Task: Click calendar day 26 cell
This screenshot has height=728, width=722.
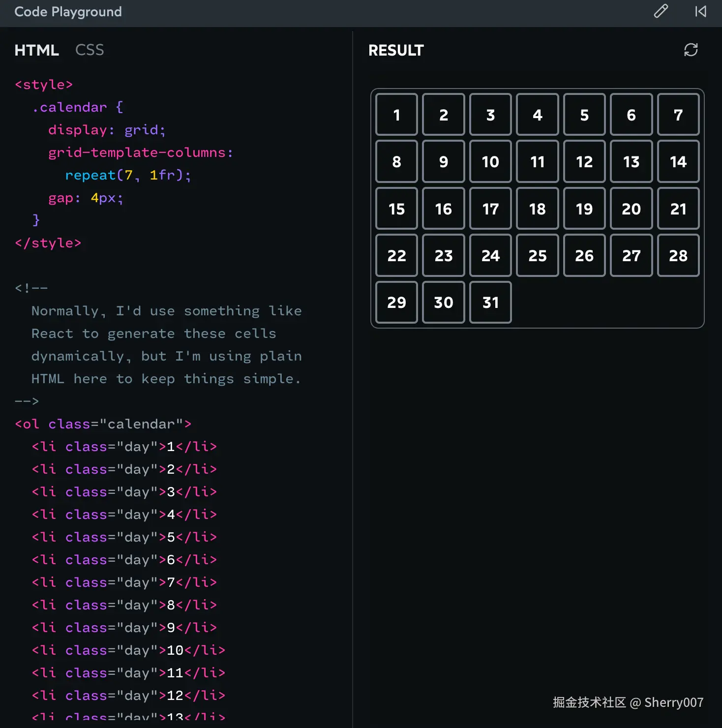Action: click(x=584, y=255)
